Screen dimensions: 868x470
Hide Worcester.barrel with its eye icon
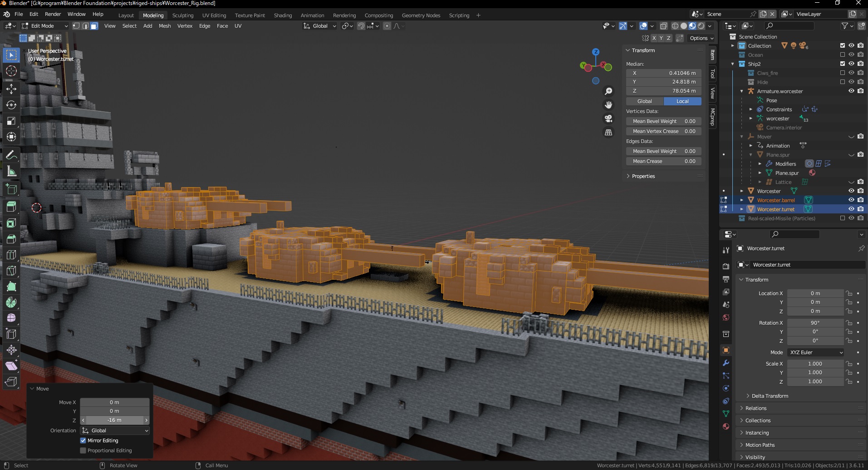851,200
